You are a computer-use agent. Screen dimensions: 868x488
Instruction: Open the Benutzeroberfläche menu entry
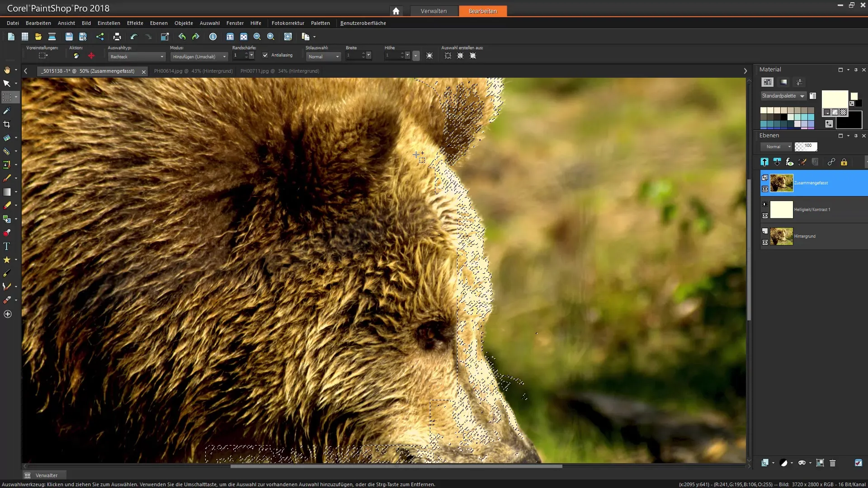pyautogui.click(x=363, y=23)
